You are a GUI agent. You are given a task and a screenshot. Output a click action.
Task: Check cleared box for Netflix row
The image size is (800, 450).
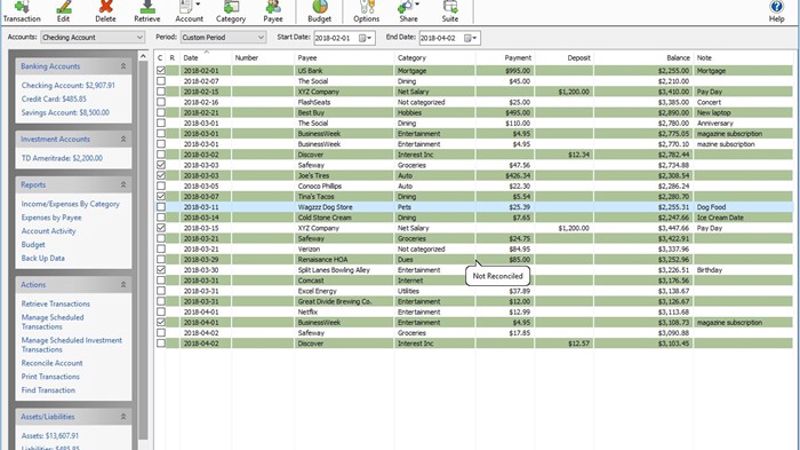click(x=161, y=311)
